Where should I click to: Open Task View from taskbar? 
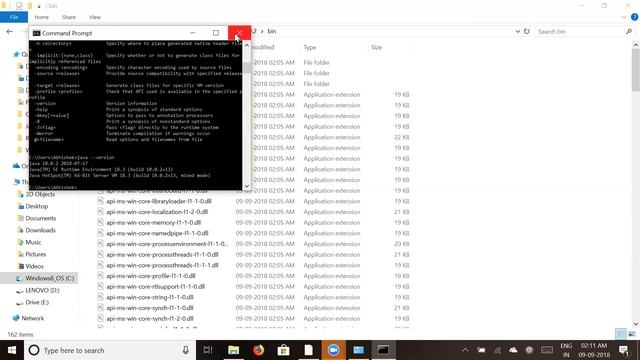pos(208,350)
